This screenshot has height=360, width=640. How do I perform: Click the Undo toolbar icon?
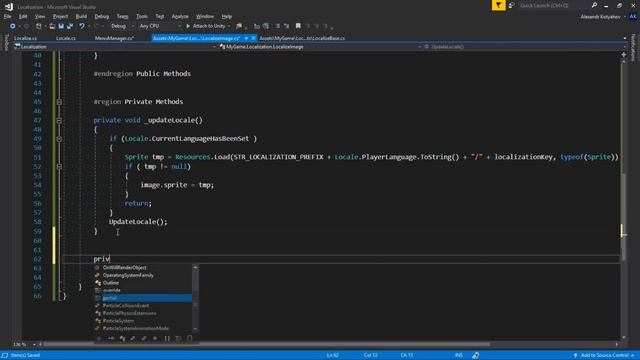click(82, 26)
